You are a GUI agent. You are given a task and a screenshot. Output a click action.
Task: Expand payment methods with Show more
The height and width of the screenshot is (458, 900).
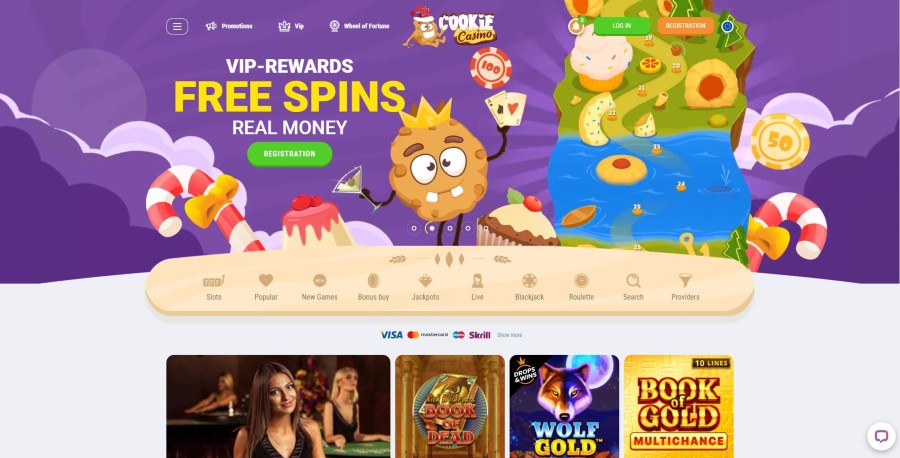510,335
